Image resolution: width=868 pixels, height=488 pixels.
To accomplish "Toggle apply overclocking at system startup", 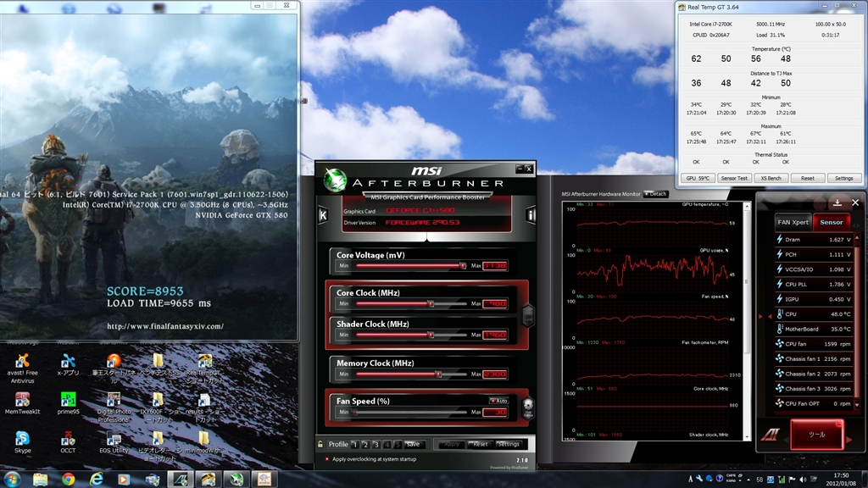I will coord(327,458).
